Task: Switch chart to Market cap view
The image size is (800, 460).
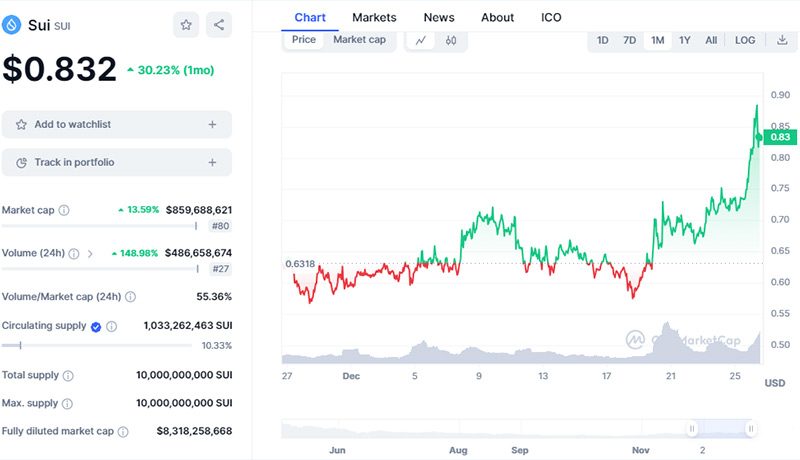Action: pos(359,40)
